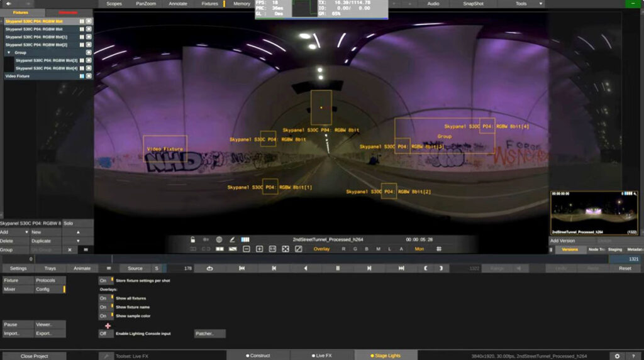The image size is (644, 360).
Task: Switch to the Stage Lights tab
Action: [386, 356]
